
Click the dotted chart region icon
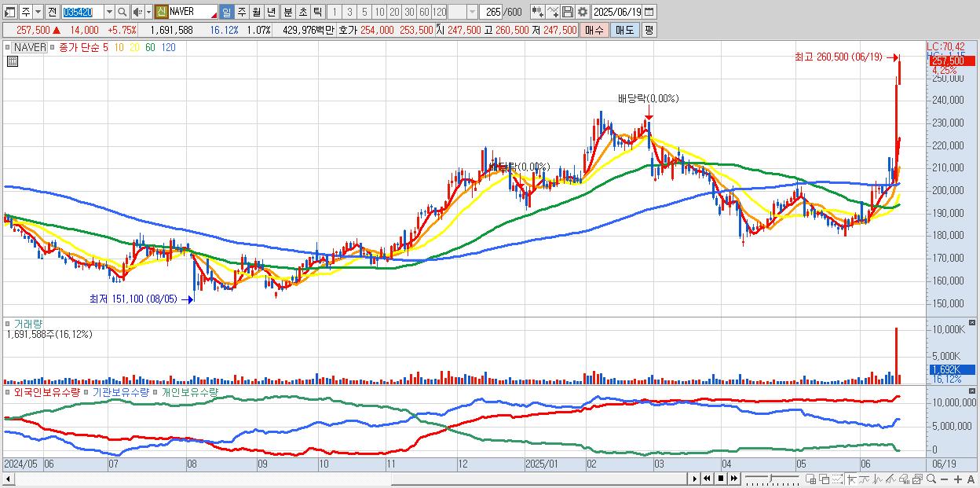tap(837, 479)
